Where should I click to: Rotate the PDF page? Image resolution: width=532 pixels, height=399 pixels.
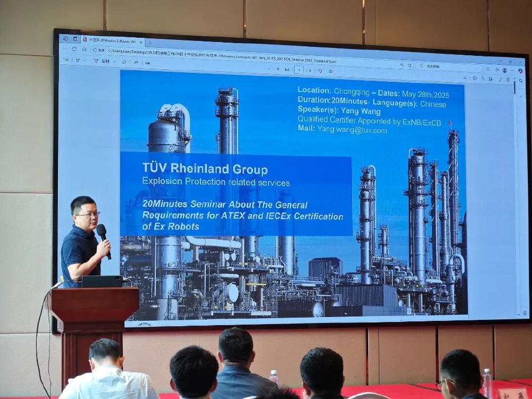click(320, 71)
